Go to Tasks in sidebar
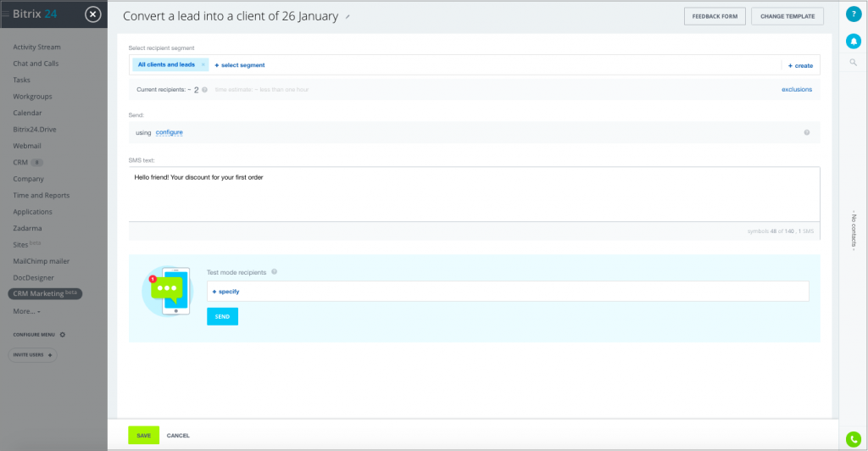The width and height of the screenshot is (868, 451). pos(21,80)
